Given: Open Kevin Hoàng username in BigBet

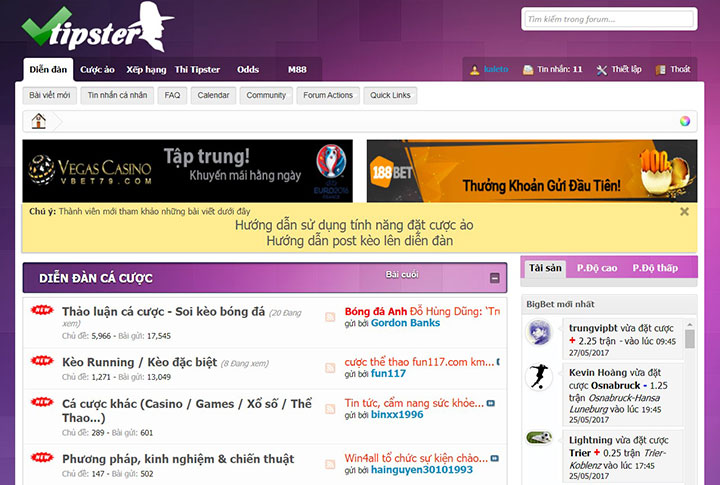Looking at the screenshot, I should coord(597,372).
